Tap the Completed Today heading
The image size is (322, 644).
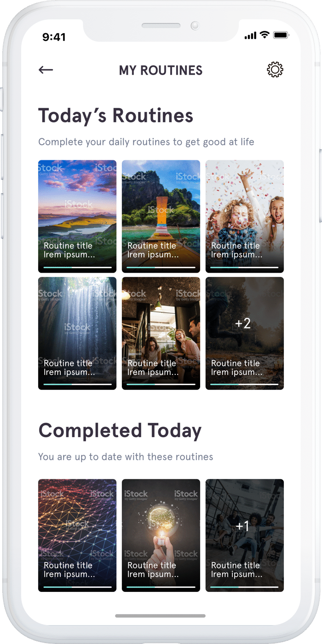[120, 431]
